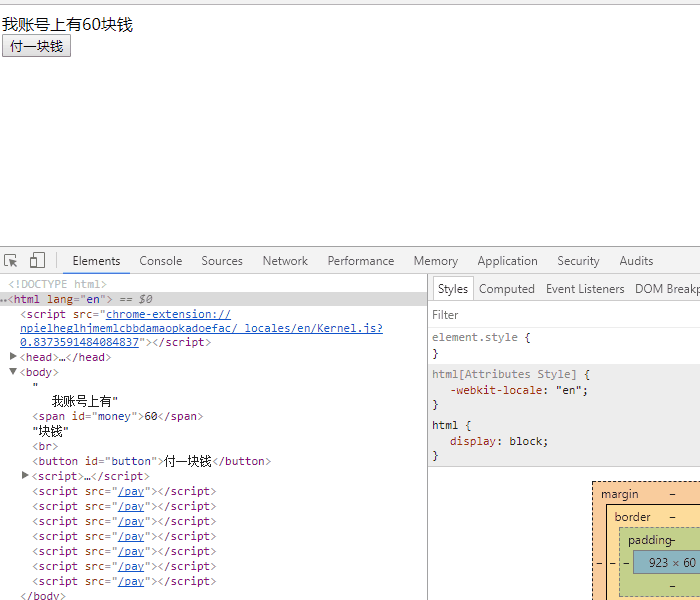Select the button id="button" node
The height and width of the screenshot is (600, 700).
[x=152, y=461]
